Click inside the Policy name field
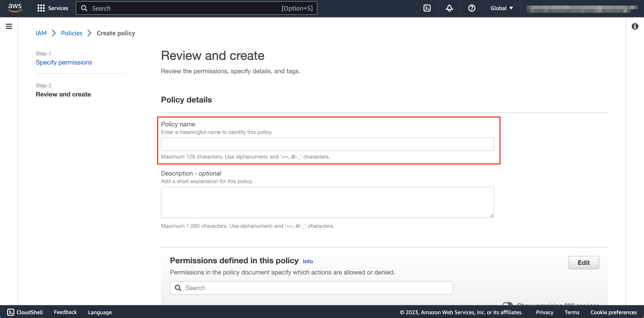 pos(327,144)
